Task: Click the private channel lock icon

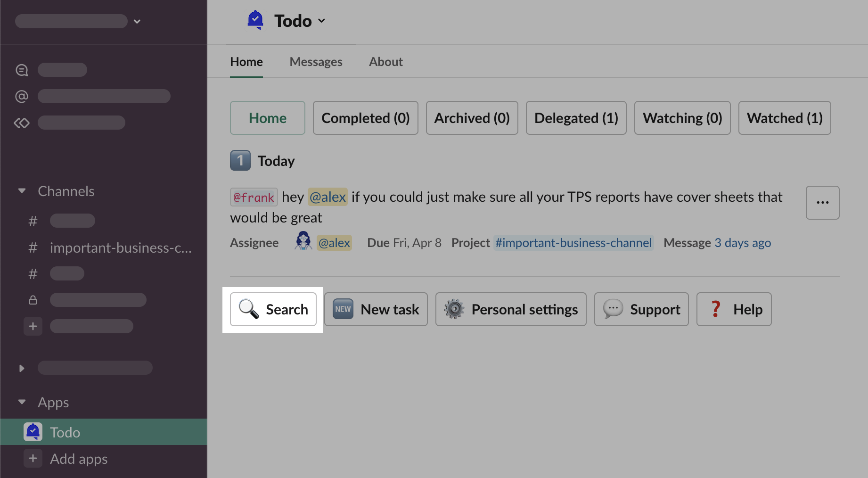Action: tap(33, 300)
